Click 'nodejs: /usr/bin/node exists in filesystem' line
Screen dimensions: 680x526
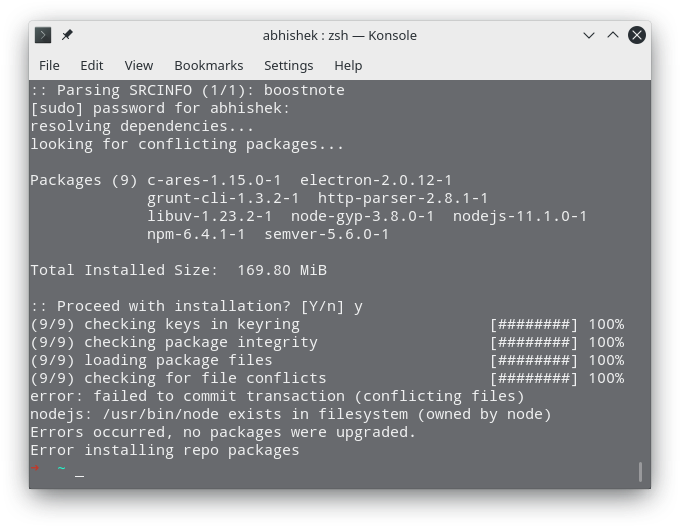click(x=291, y=415)
